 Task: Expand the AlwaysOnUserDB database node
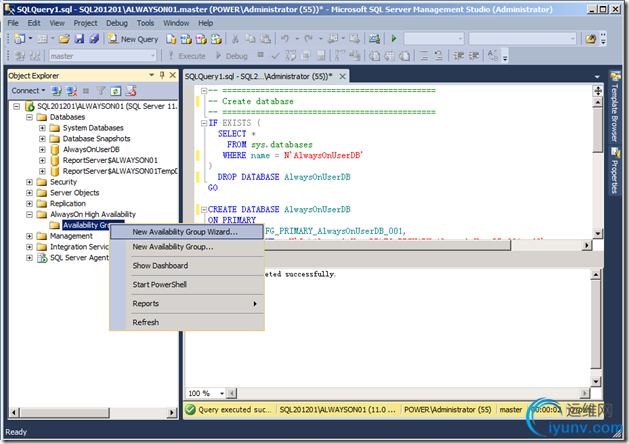(42, 150)
